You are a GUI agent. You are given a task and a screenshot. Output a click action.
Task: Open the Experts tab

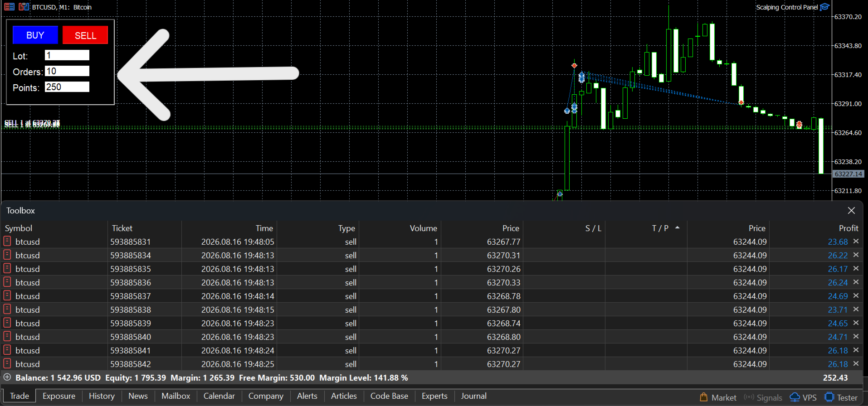(434, 396)
